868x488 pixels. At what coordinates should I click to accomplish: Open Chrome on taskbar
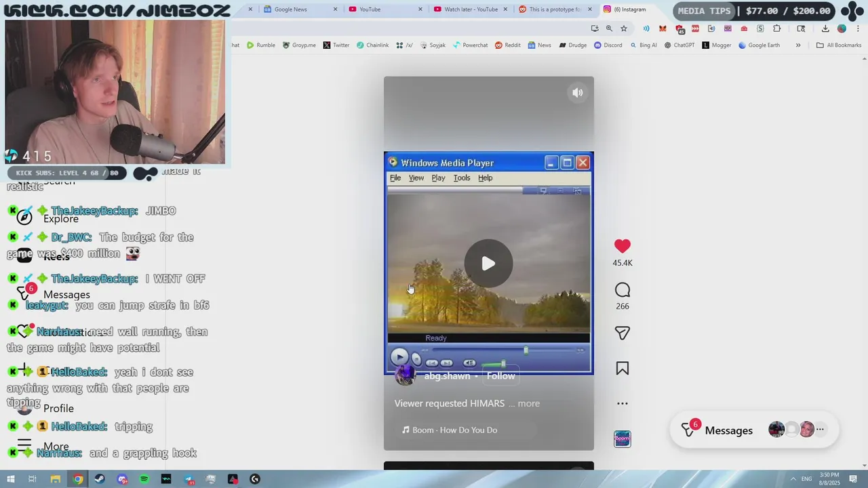(78, 479)
